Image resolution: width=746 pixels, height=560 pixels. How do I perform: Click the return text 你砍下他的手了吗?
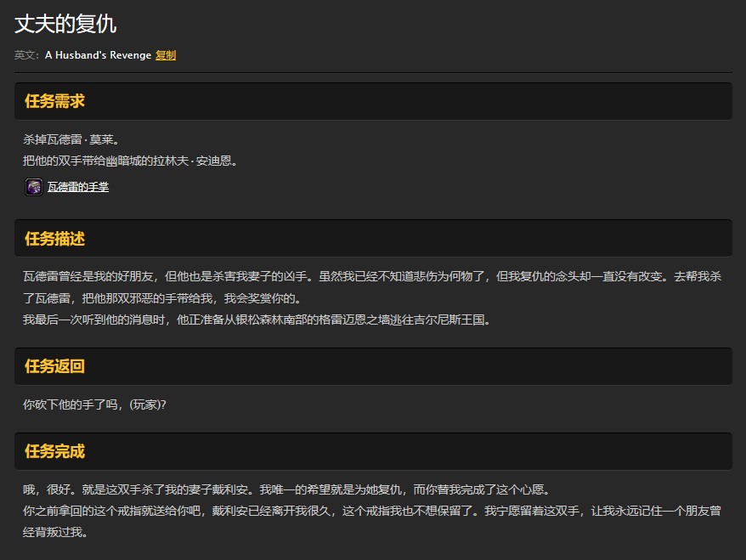tap(94, 405)
